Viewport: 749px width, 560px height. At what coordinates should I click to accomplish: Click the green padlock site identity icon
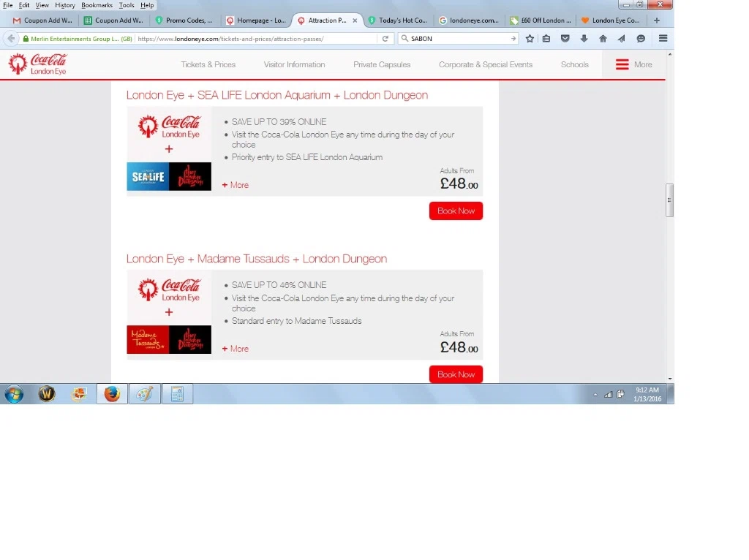(x=26, y=39)
